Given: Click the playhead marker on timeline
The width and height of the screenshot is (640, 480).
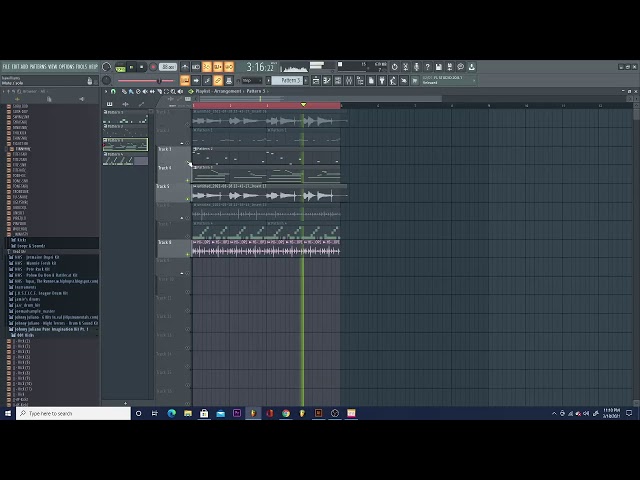Looking at the screenshot, I should pos(303,105).
